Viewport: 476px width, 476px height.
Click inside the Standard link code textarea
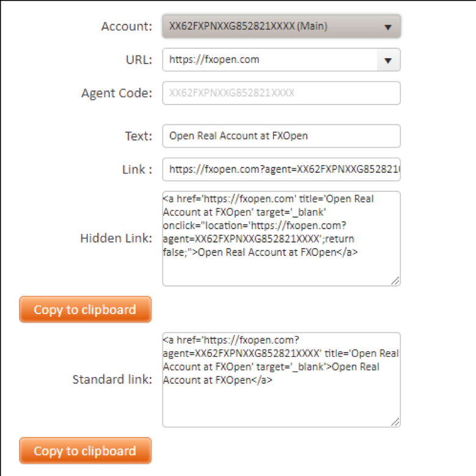coord(282,380)
